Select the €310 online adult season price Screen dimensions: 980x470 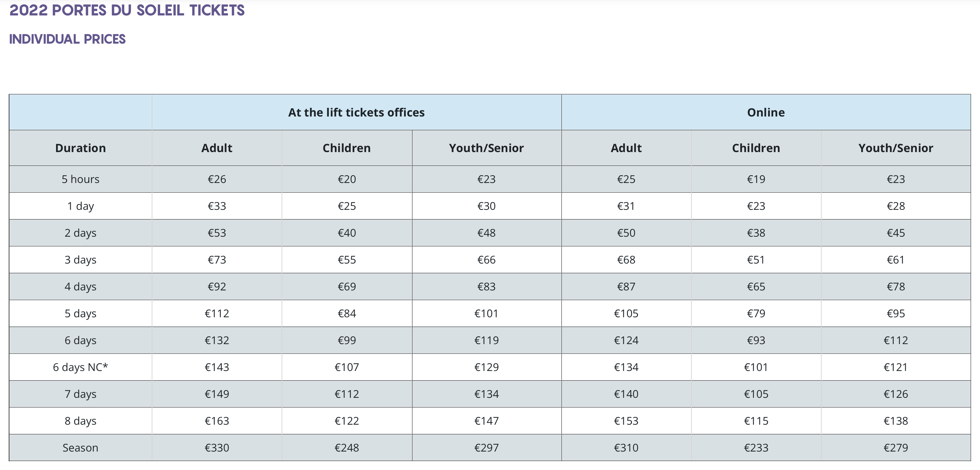(626, 448)
